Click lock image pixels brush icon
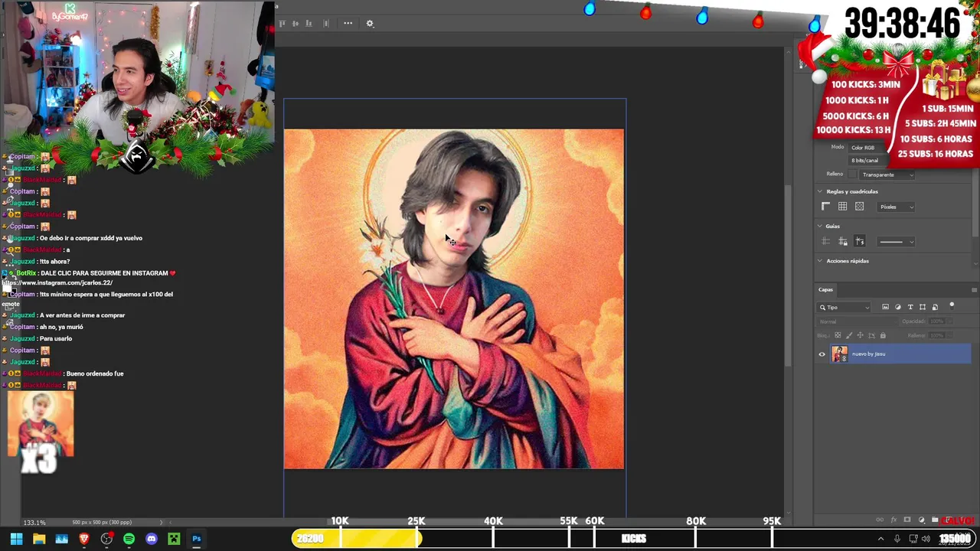Screen dimensions: 980x551 (x=849, y=335)
